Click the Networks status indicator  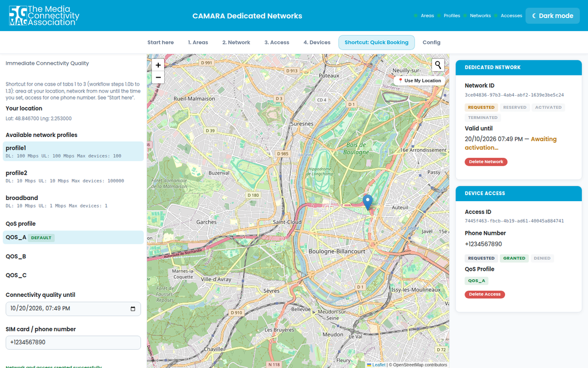(477, 16)
